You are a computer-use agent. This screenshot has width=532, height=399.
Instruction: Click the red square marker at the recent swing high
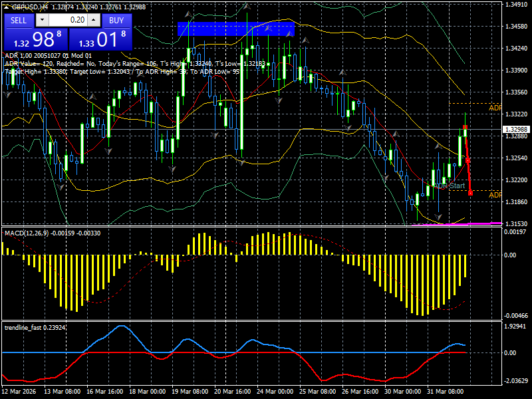[465, 126]
